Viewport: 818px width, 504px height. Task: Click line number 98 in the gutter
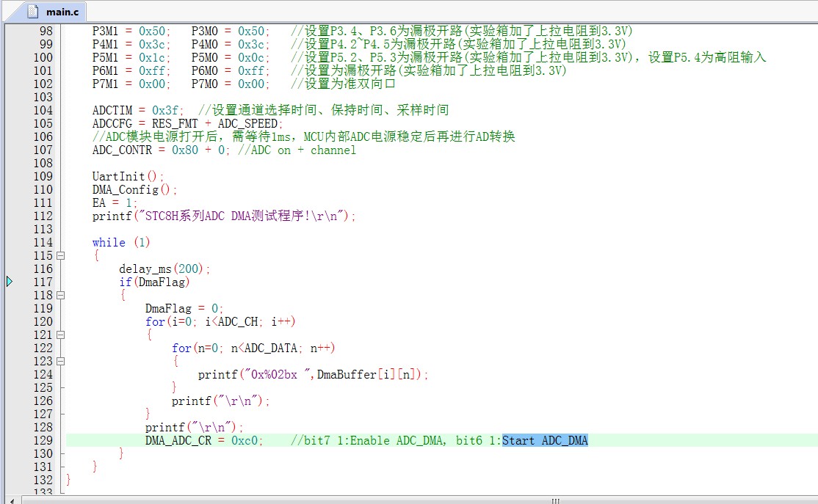(46, 32)
